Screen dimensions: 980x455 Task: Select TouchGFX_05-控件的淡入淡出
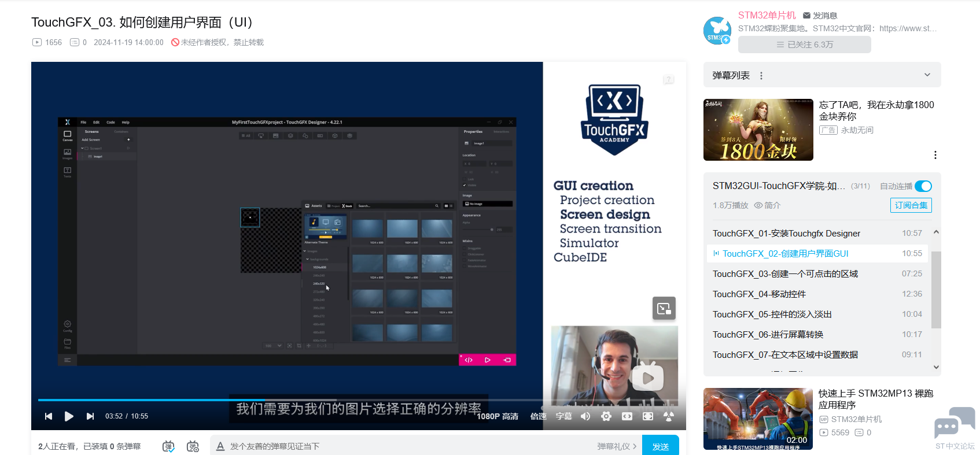817,315
